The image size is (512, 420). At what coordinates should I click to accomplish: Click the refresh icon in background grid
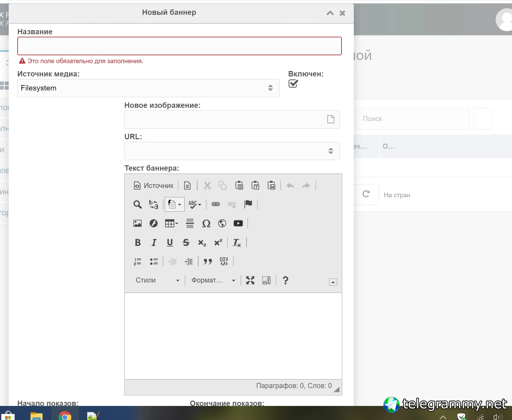pyautogui.click(x=366, y=194)
